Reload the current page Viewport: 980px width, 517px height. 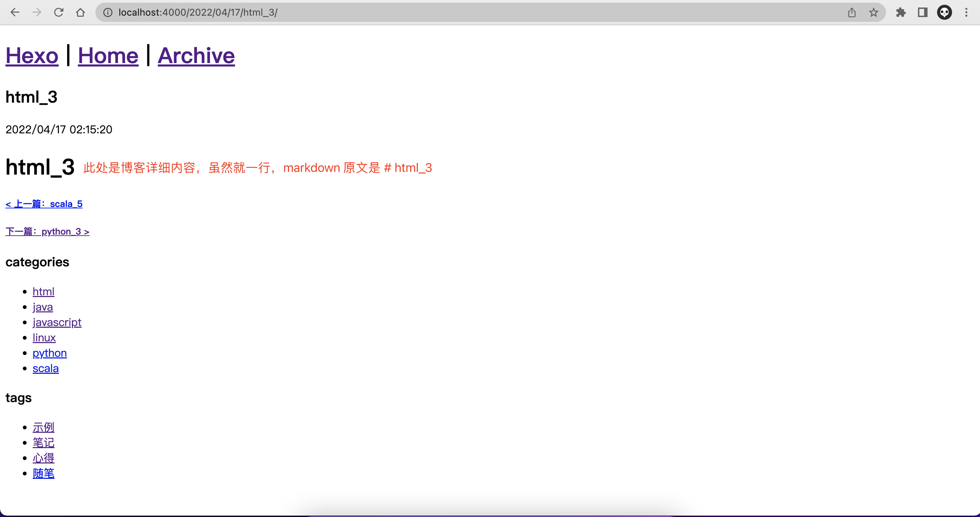coord(59,12)
